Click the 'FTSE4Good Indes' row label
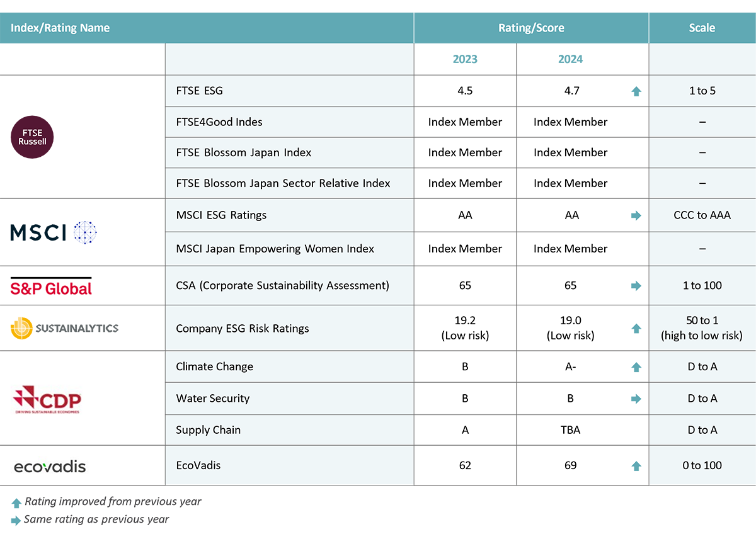 point(219,122)
